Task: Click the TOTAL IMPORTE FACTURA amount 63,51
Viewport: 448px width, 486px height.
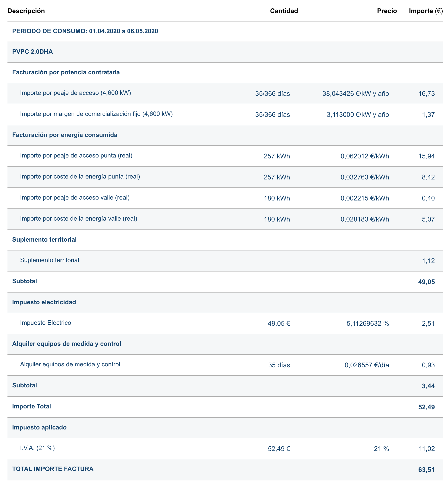Action: [x=427, y=470]
